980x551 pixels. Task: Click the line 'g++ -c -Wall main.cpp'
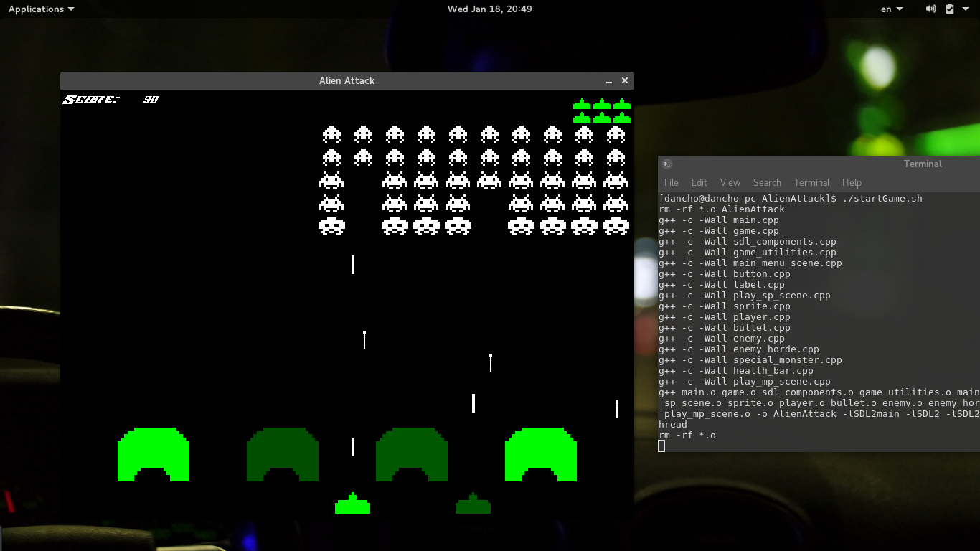[719, 220]
